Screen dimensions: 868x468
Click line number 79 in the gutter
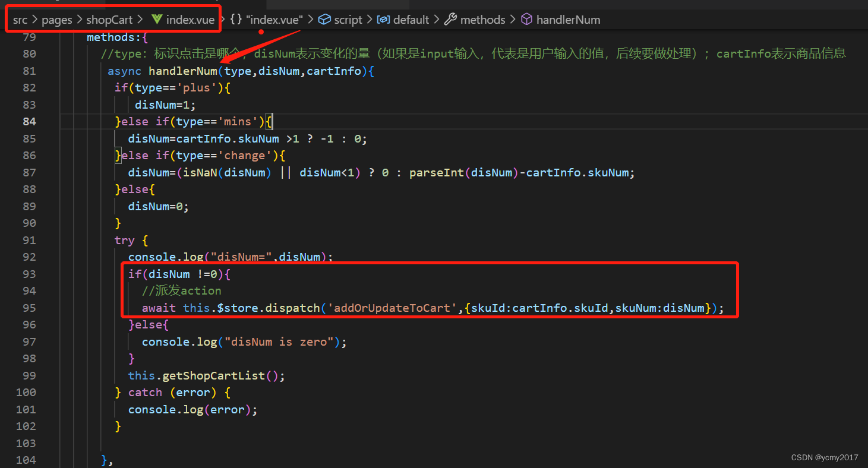point(29,37)
